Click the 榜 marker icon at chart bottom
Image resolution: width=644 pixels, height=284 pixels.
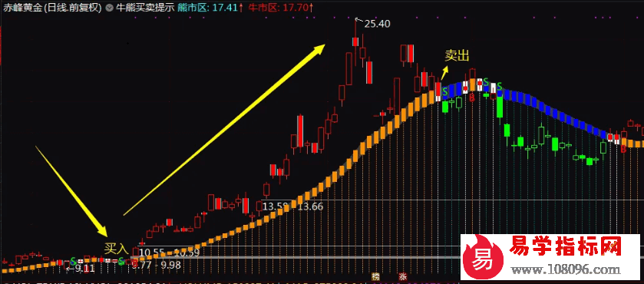pos(375,276)
